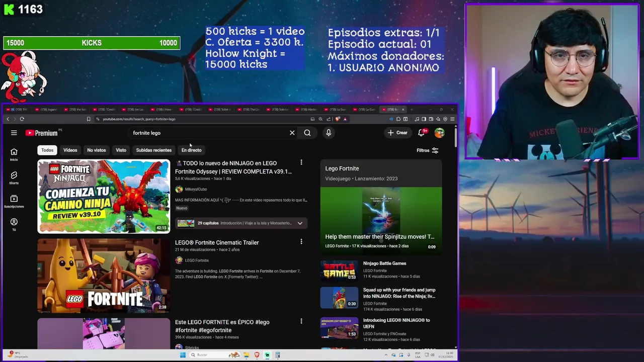
Task: Start voice search with the microphone
Action: (329, 133)
